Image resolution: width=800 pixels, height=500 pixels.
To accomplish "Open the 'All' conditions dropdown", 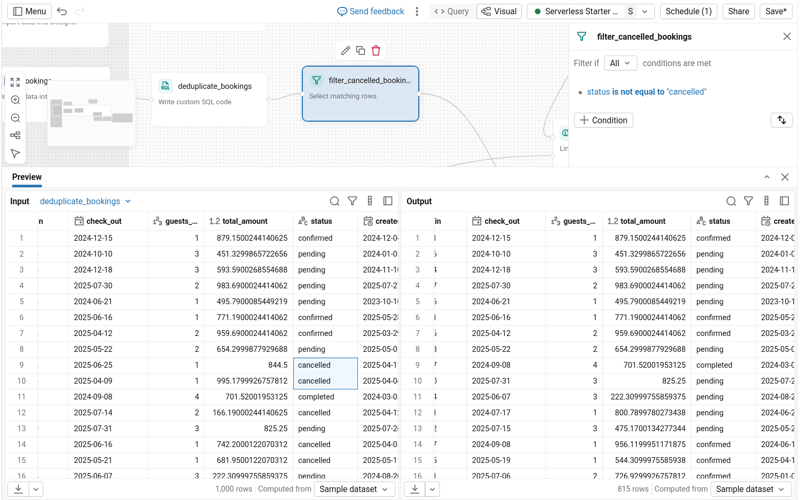I will (620, 63).
